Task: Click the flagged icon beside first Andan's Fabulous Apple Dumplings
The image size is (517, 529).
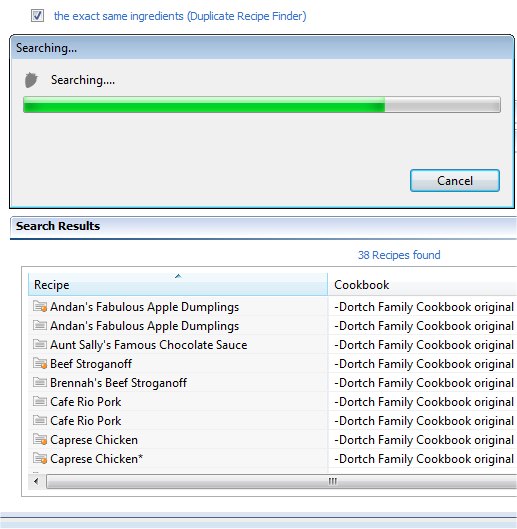Action: [40, 307]
